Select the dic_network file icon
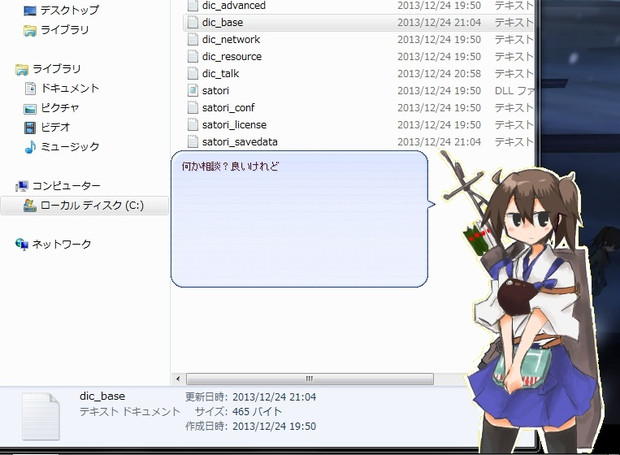 click(x=193, y=40)
